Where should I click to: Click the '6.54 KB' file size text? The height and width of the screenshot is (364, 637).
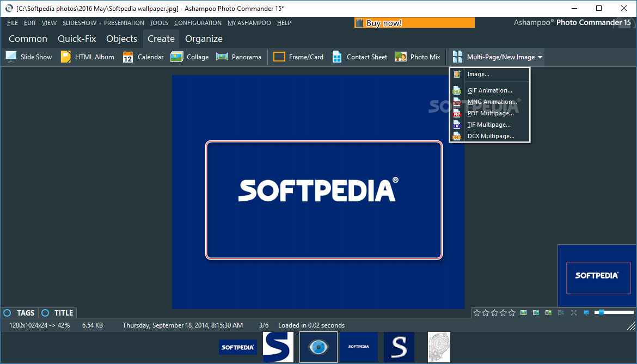coord(92,325)
